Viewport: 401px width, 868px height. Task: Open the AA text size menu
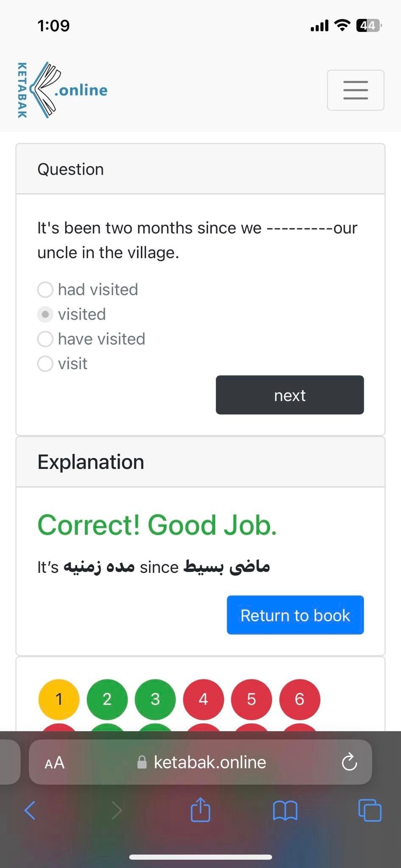coord(55,762)
